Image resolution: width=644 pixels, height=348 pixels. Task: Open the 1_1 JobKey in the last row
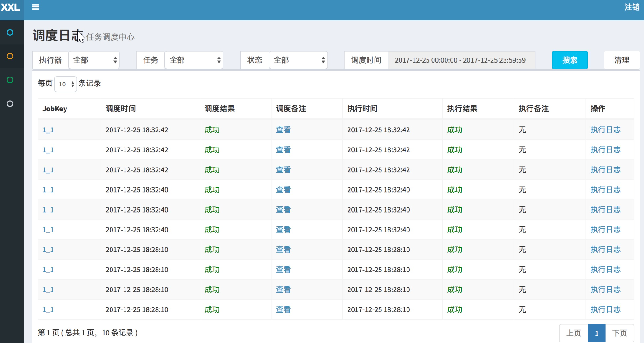pyautogui.click(x=48, y=309)
